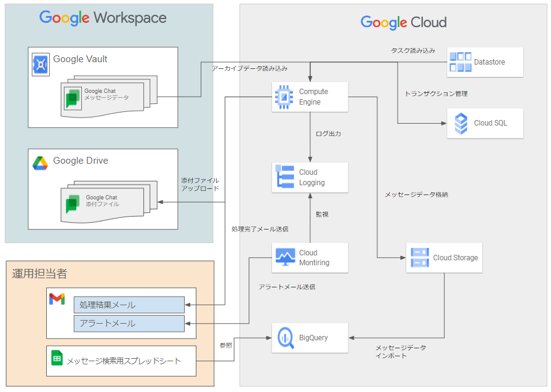551x392 pixels.
Task: Select the メッセージ検索用スプレッドシート text
Action: tap(124, 361)
